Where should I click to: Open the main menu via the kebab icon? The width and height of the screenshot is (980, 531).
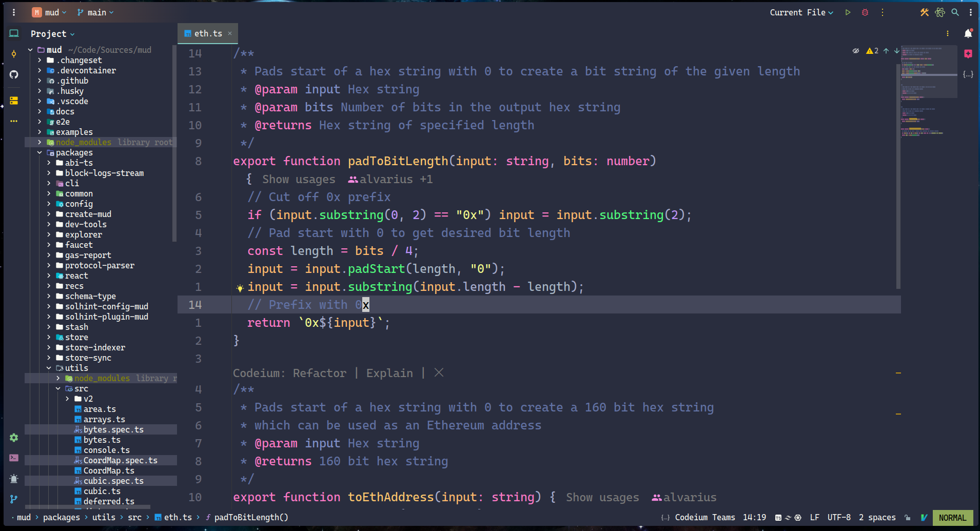pos(13,12)
